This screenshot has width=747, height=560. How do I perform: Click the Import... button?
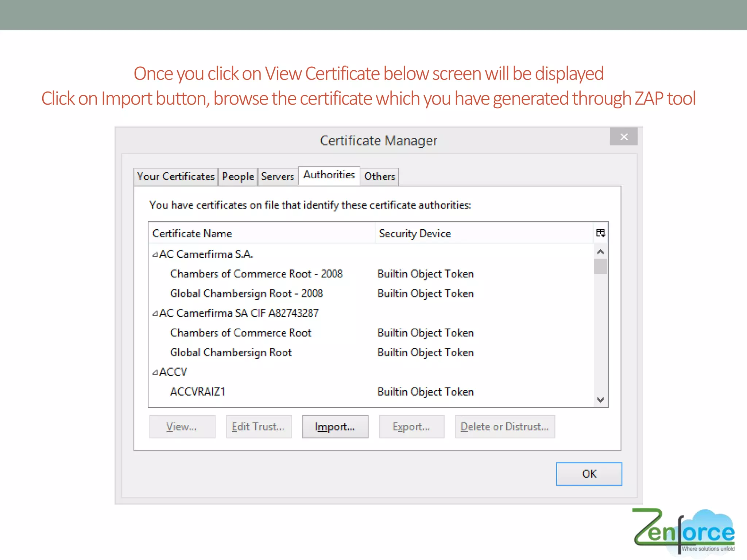(335, 427)
